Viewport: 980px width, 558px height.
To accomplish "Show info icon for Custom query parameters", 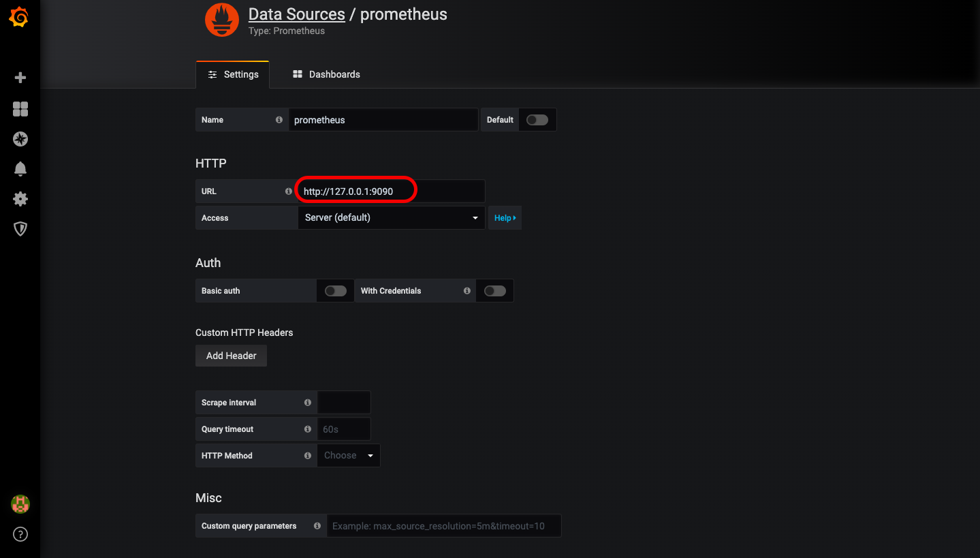I will tap(317, 526).
